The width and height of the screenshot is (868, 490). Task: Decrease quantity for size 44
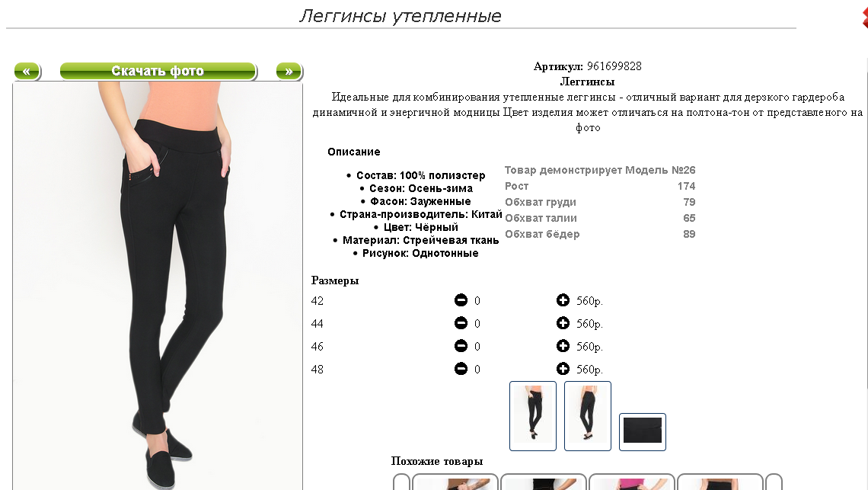pyautogui.click(x=461, y=323)
